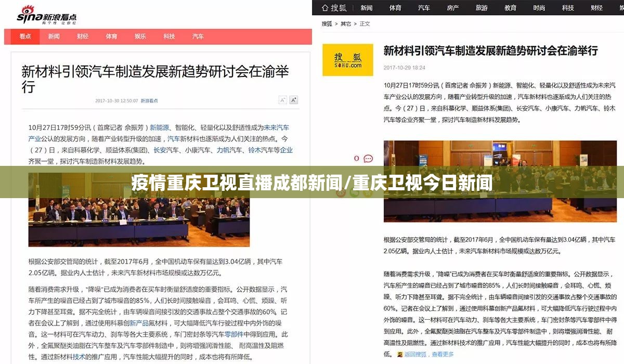Increase font size with A+ icon
Screen dimensions: 624x364
tap(294, 100)
